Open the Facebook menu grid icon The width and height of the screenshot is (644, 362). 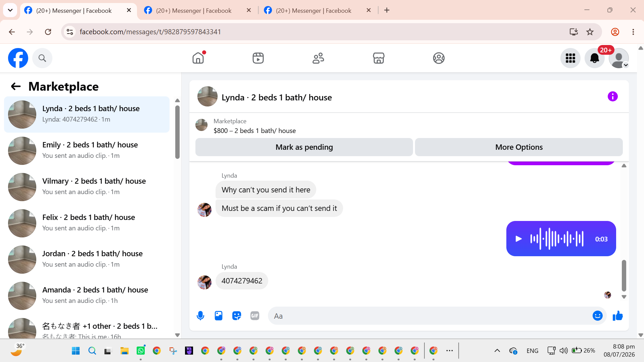pos(570,58)
